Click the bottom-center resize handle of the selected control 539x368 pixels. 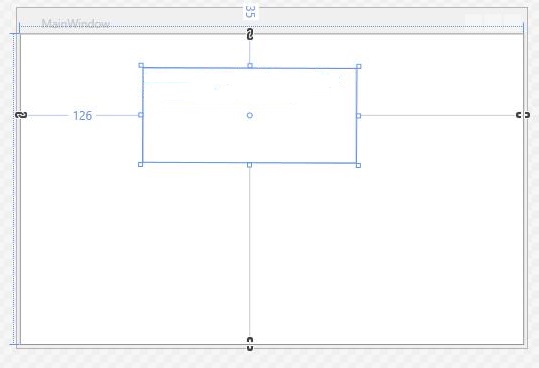pyautogui.click(x=249, y=165)
